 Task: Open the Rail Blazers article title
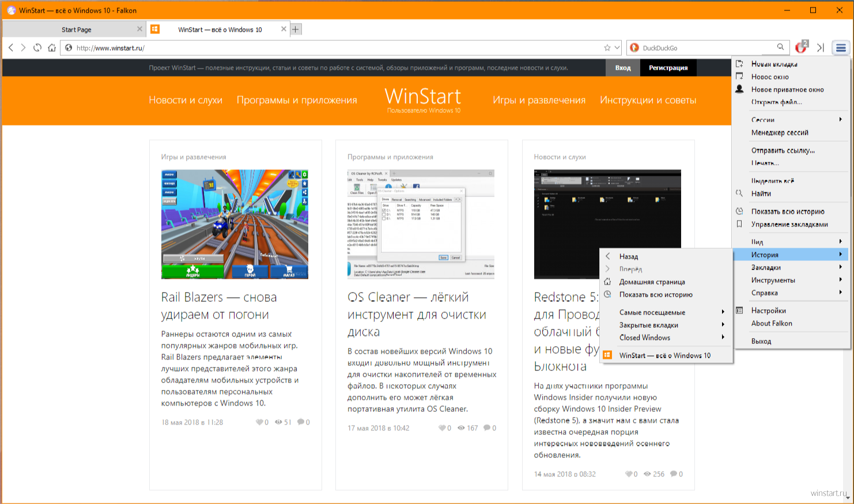(x=219, y=306)
